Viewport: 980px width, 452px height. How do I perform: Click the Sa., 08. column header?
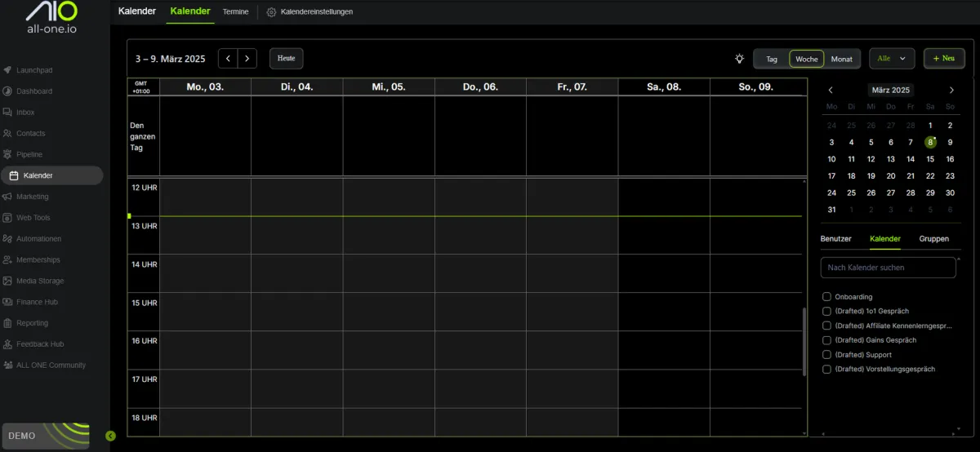pyautogui.click(x=664, y=86)
